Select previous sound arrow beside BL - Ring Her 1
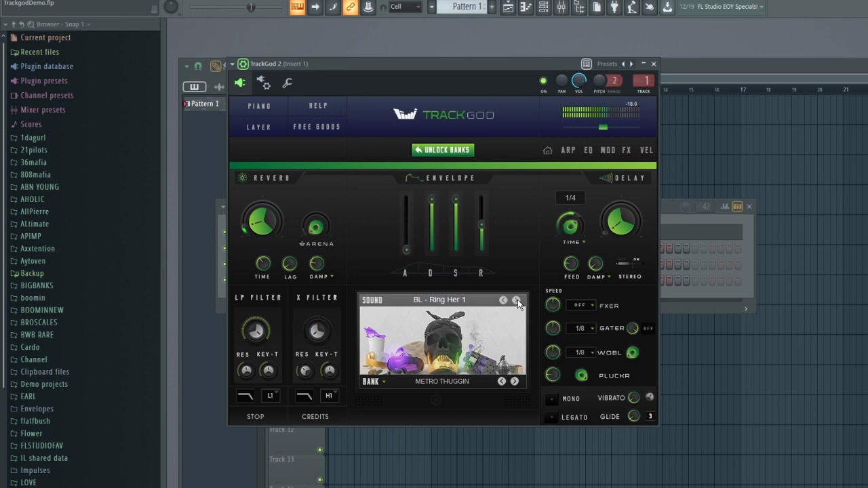The image size is (868, 488). 503,300
